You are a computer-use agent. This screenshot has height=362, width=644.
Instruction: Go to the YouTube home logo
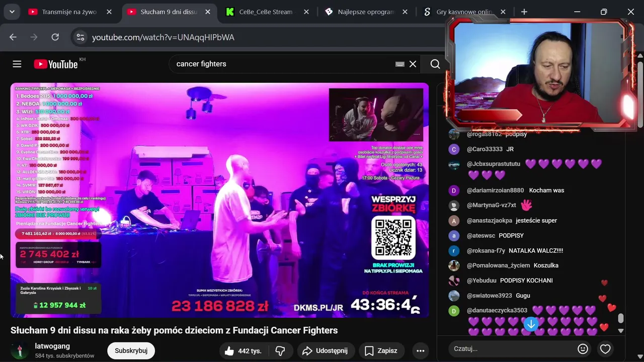pos(56,64)
